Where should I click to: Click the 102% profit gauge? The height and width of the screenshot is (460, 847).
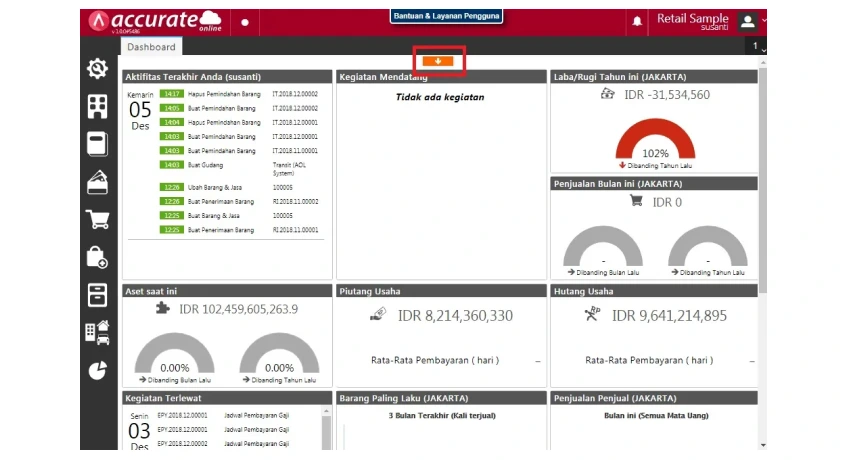point(655,138)
